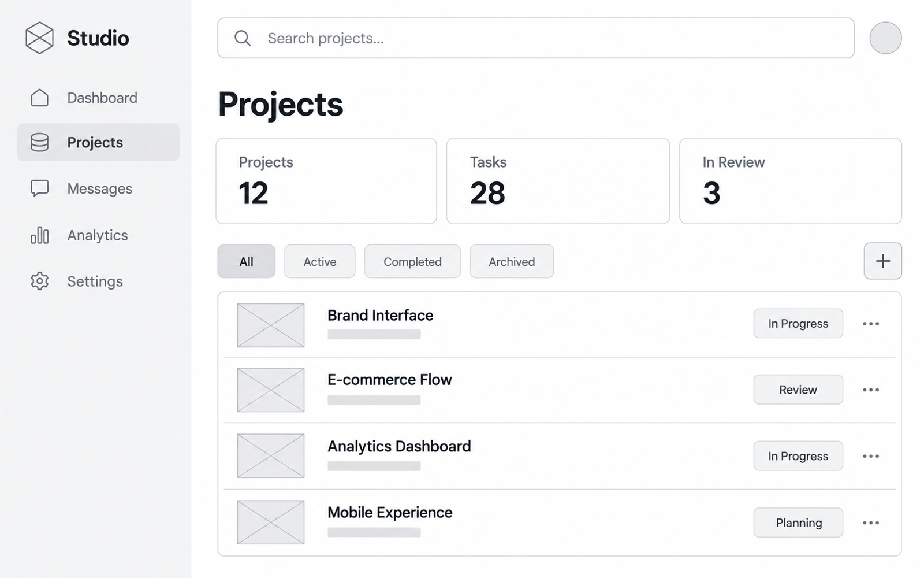Click the Planning status button
The width and height of the screenshot is (924, 578).
pyautogui.click(x=798, y=523)
